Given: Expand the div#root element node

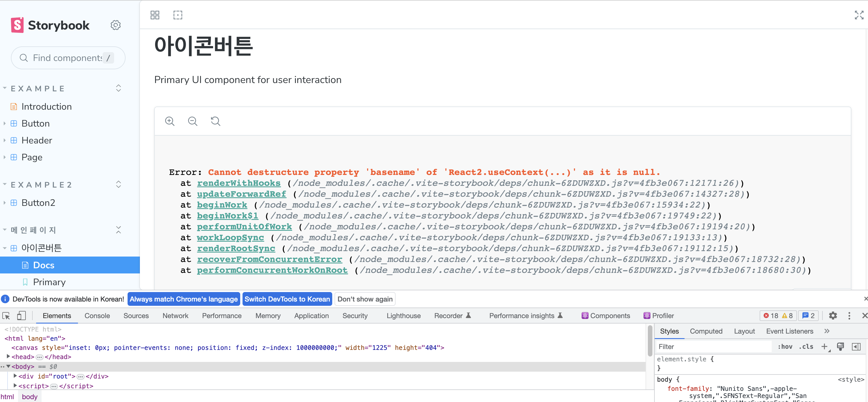Looking at the screenshot, I should coord(15,376).
